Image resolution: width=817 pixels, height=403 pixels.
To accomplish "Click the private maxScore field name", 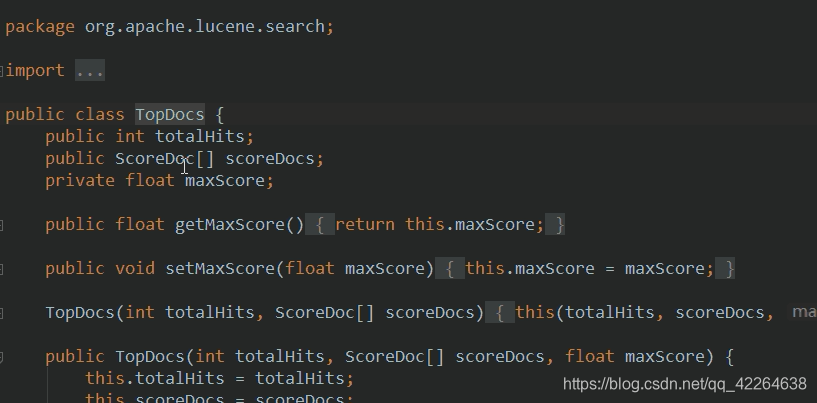I will point(225,181).
